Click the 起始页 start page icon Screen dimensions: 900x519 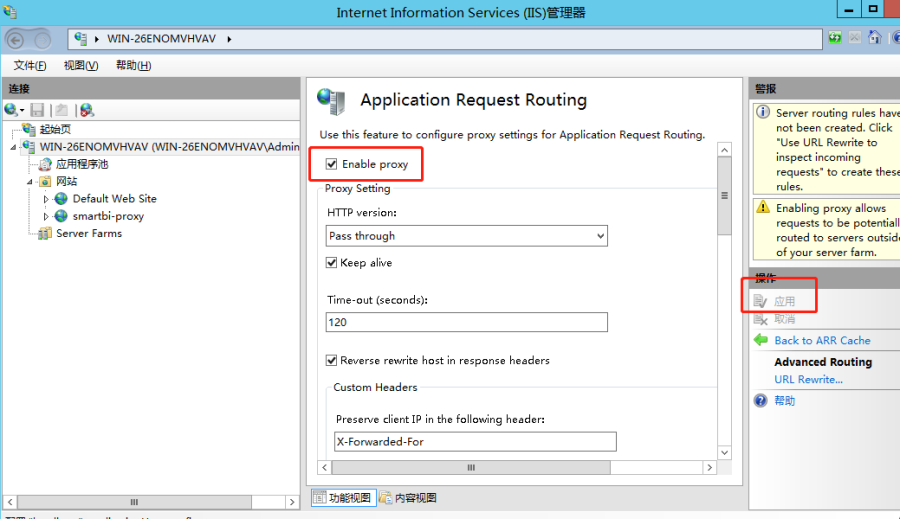coord(29,129)
